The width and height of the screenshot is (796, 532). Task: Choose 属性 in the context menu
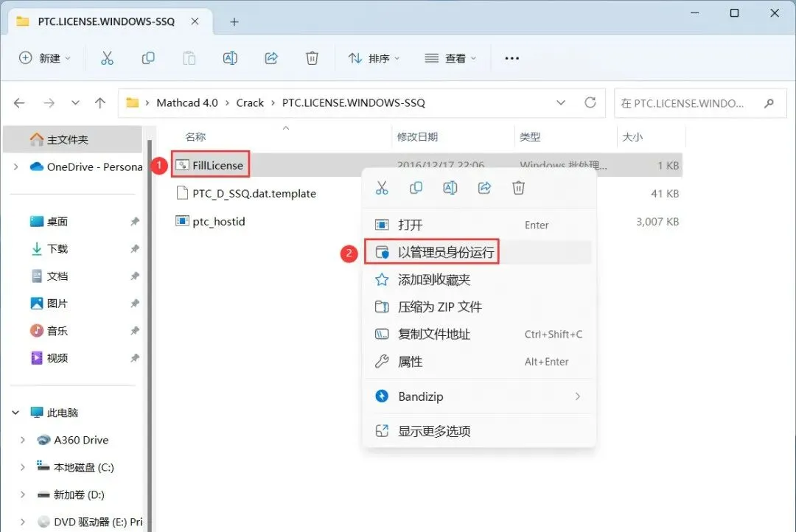(478, 362)
